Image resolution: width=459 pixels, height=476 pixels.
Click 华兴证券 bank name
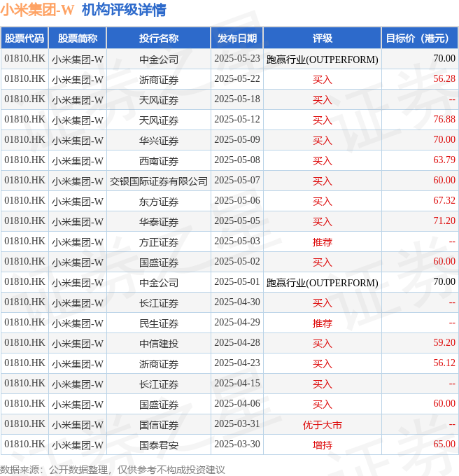coord(159,141)
